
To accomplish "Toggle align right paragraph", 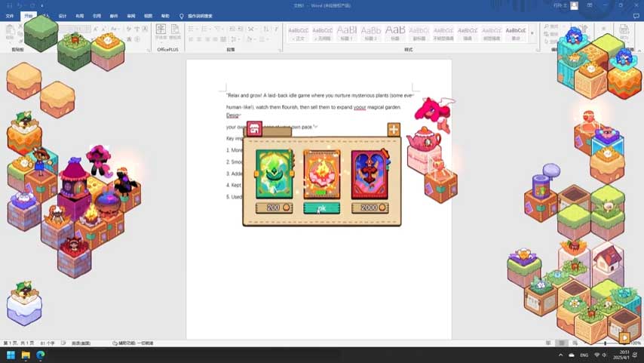I will point(207,39).
